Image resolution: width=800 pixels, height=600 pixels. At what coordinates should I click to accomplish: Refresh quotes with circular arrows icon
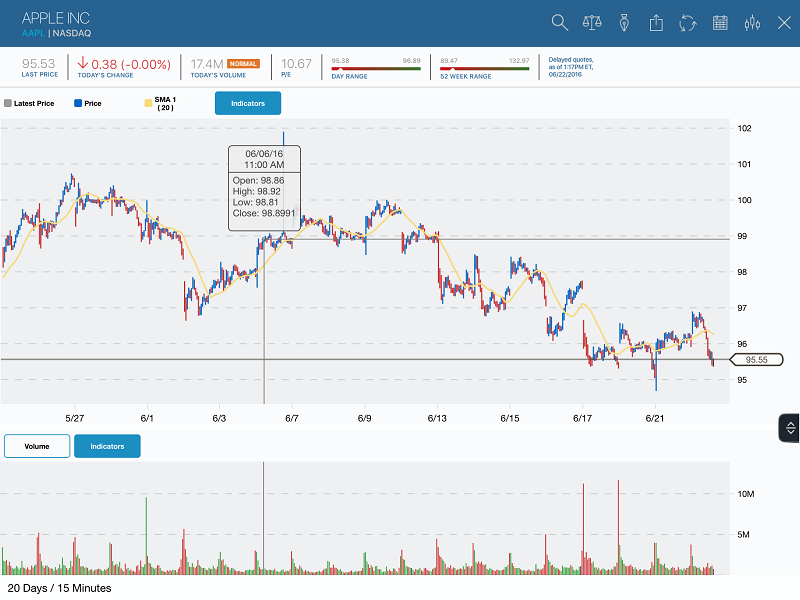[688, 23]
